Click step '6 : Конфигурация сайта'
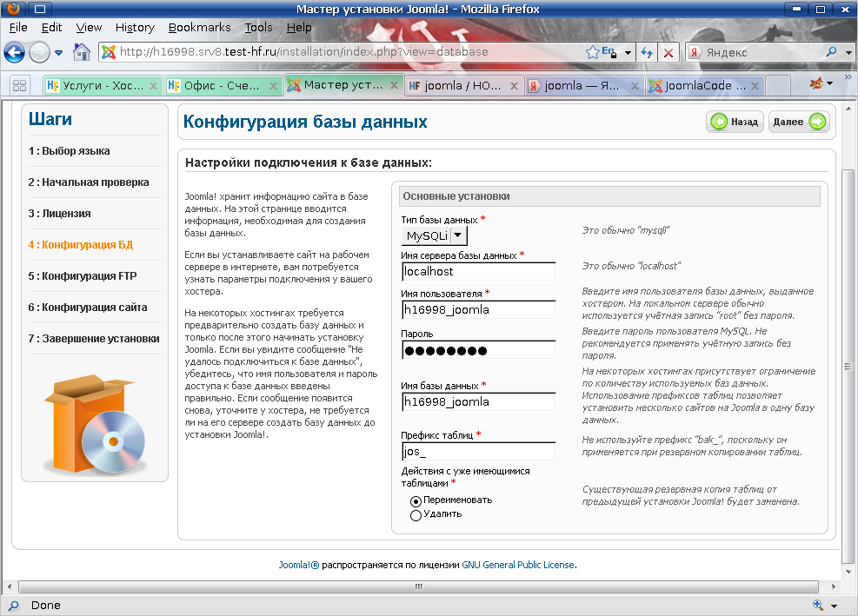858x616 pixels. tap(88, 308)
